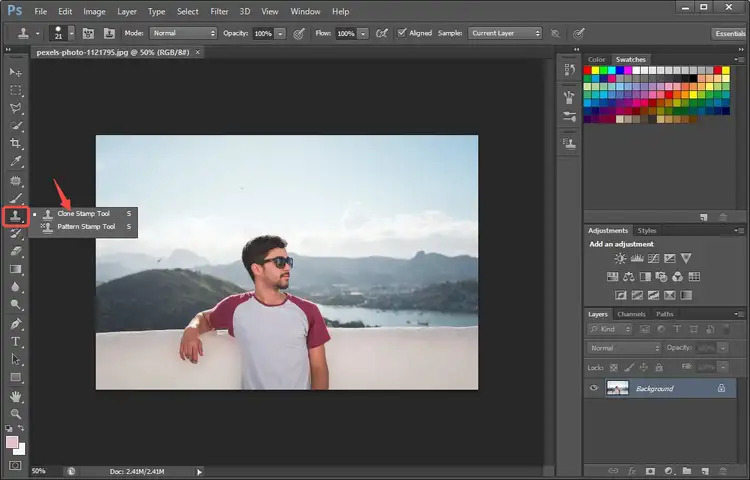Expand the Opacity slider arrow in options bar
The image size is (750, 480).
280,33
